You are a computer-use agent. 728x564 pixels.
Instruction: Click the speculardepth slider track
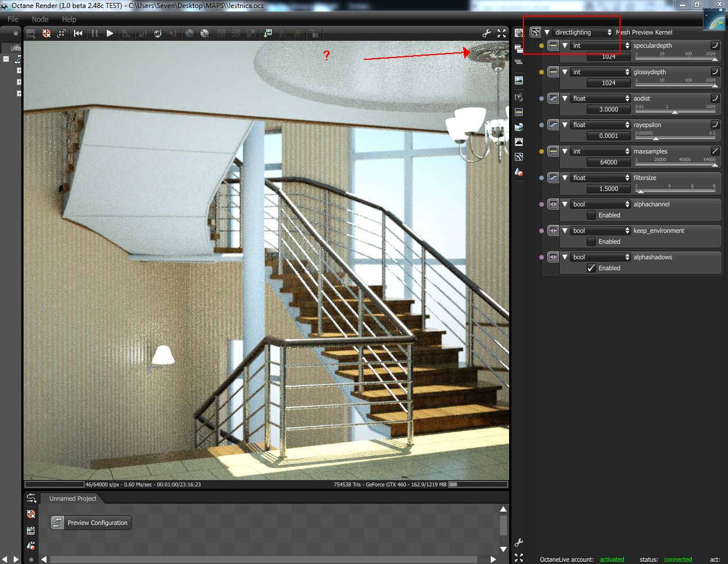(676, 58)
